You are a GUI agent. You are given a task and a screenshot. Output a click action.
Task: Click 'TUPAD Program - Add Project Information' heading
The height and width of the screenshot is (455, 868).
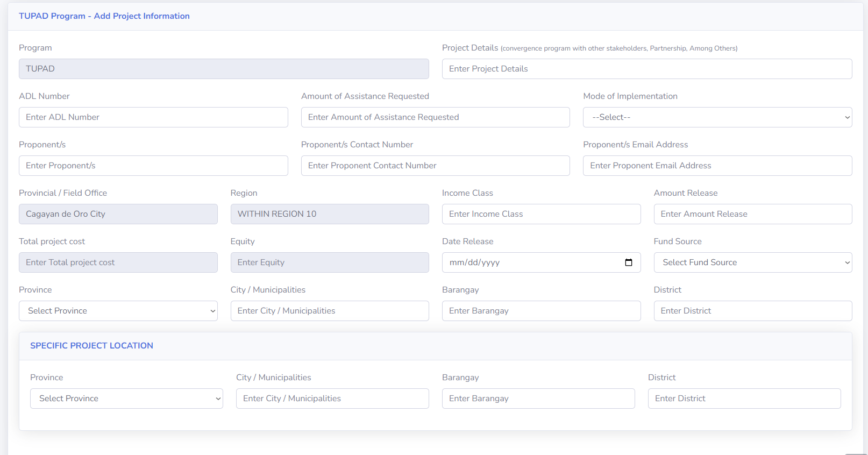click(104, 16)
